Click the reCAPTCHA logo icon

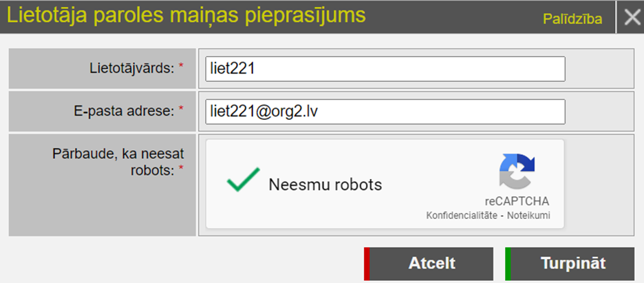point(517,171)
